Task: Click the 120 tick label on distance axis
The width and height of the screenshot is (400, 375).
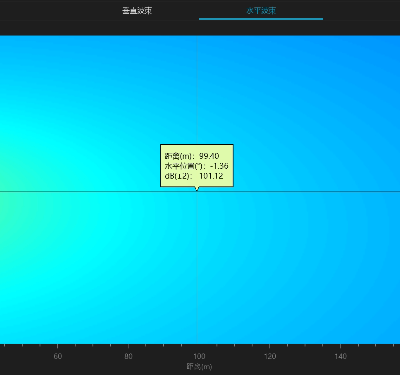Action: (x=270, y=356)
